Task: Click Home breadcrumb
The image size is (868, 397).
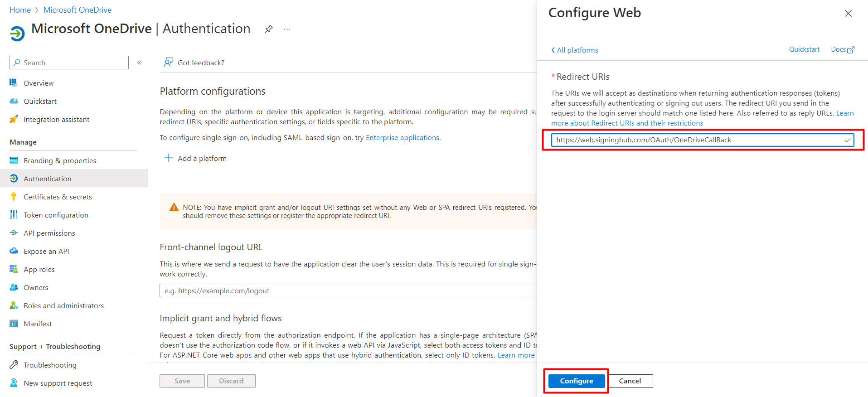Action: click(x=20, y=10)
